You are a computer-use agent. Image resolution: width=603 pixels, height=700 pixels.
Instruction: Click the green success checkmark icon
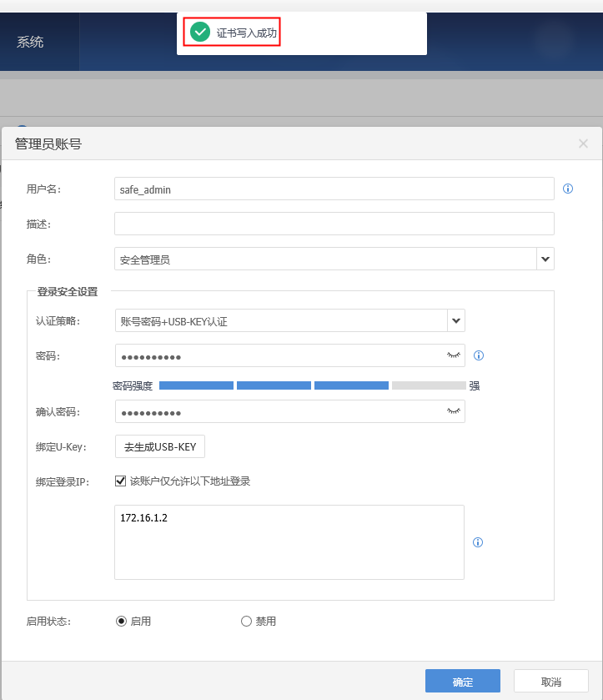(199, 33)
